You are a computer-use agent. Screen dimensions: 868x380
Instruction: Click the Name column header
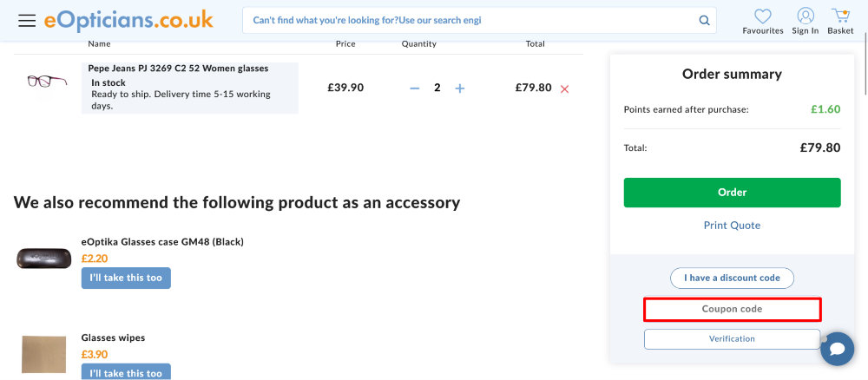(x=99, y=43)
